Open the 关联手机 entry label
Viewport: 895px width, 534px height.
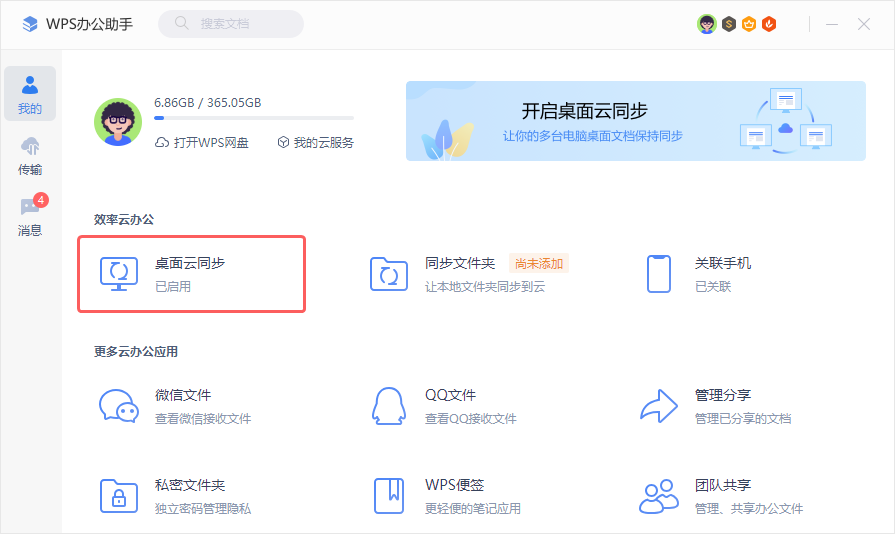723,263
